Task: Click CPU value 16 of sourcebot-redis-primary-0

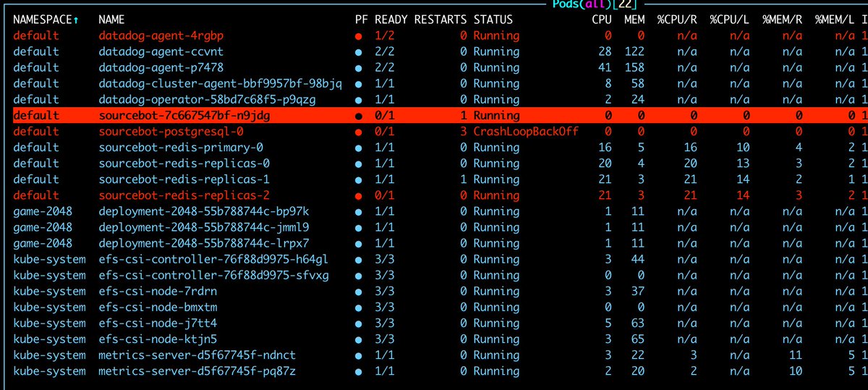Action: (605, 148)
